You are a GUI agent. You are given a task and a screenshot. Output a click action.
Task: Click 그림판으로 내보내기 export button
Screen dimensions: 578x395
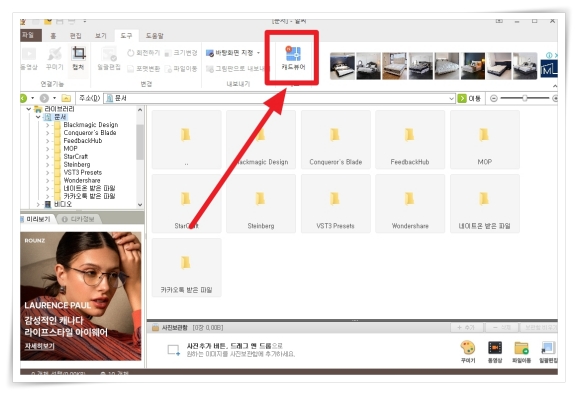click(x=235, y=69)
